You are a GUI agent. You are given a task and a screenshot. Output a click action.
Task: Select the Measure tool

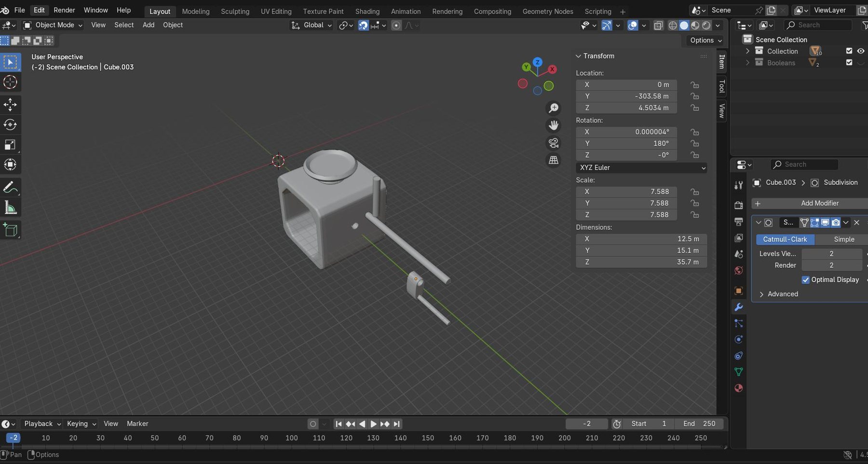point(10,208)
